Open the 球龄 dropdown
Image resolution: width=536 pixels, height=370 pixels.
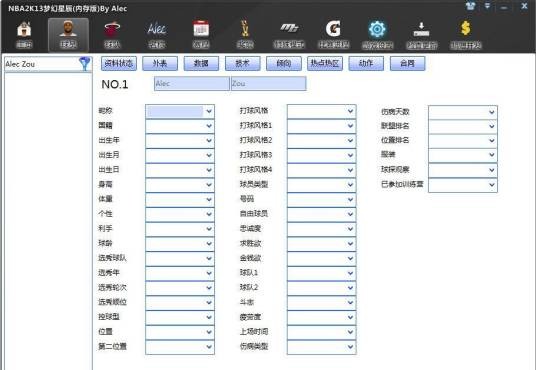pyautogui.click(x=180, y=244)
